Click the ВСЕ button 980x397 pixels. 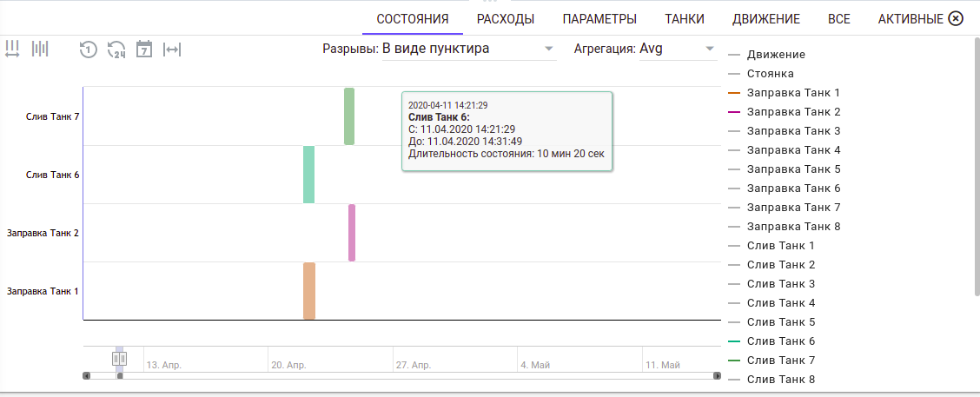pos(839,19)
